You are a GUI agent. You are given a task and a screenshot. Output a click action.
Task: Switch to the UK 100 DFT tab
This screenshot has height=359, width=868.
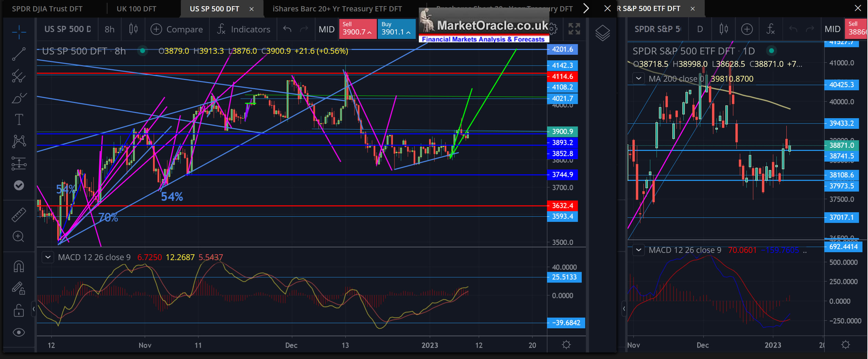(136, 9)
